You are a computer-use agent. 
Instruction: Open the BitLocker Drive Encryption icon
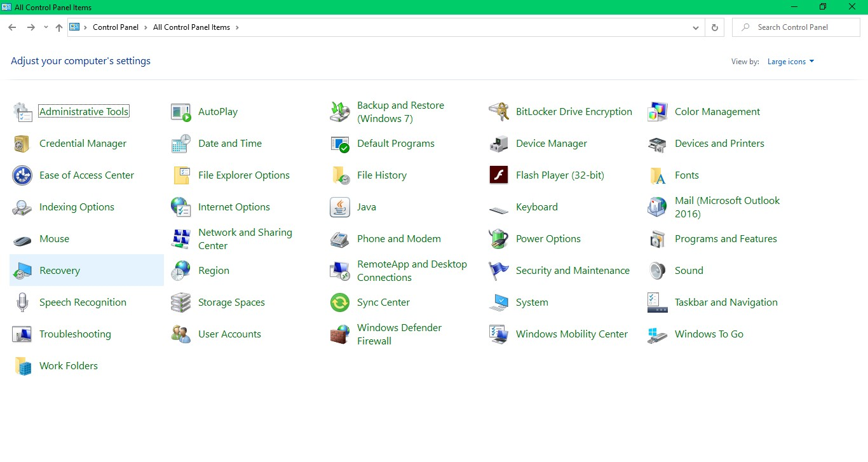point(499,112)
